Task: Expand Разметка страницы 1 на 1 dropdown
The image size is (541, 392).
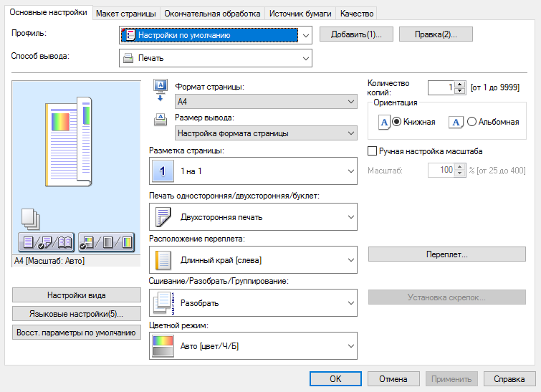Action: tap(253, 171)
